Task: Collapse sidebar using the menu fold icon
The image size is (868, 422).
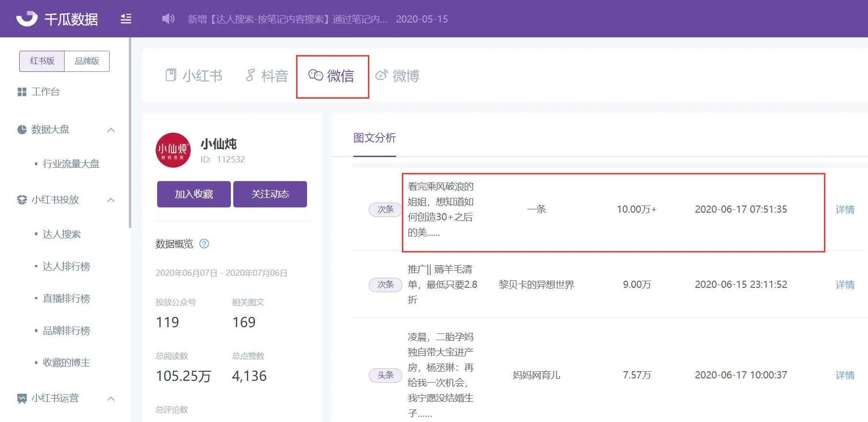Action: pyautogui.click(x=126, y=19)
